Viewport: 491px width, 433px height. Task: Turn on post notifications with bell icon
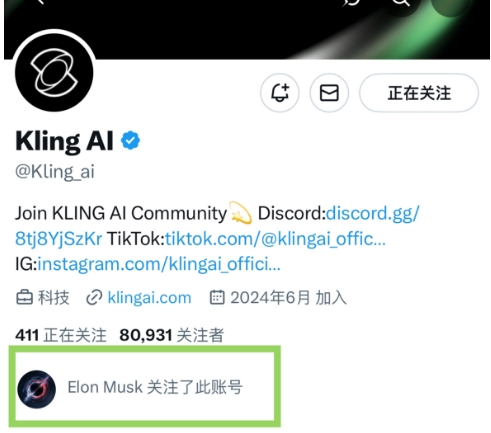[x=280, y=93]
